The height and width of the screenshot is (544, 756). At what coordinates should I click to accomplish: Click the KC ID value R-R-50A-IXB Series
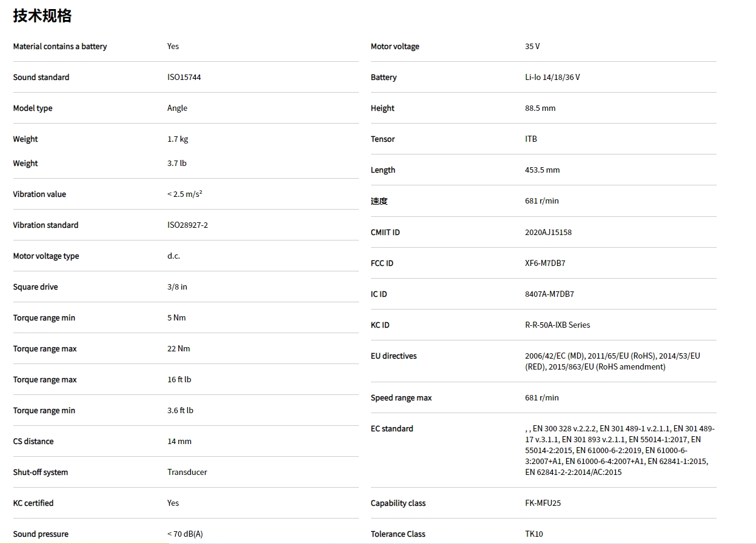pos(557,325)
